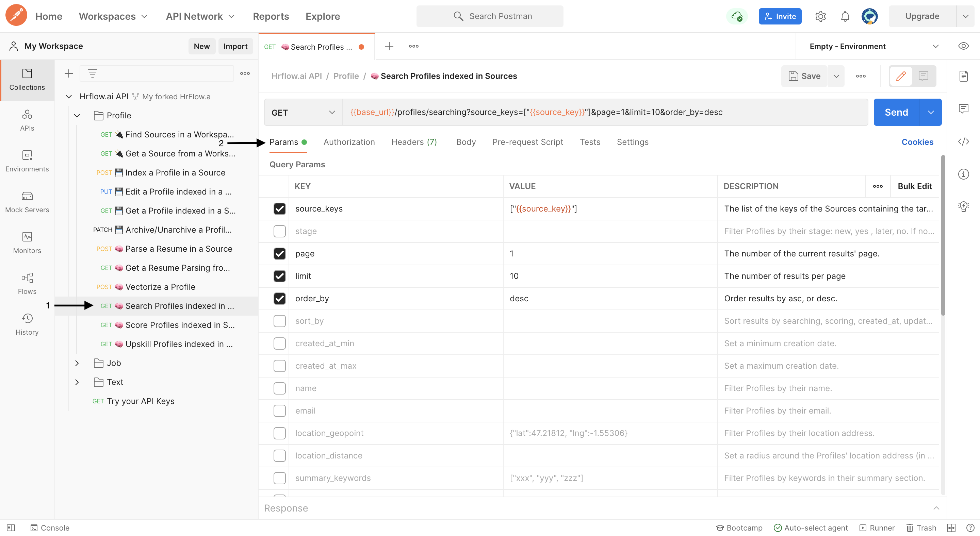Open the Upgrade dropdown arrow
This screenshot has width=980, height=536.
[965, 16]
